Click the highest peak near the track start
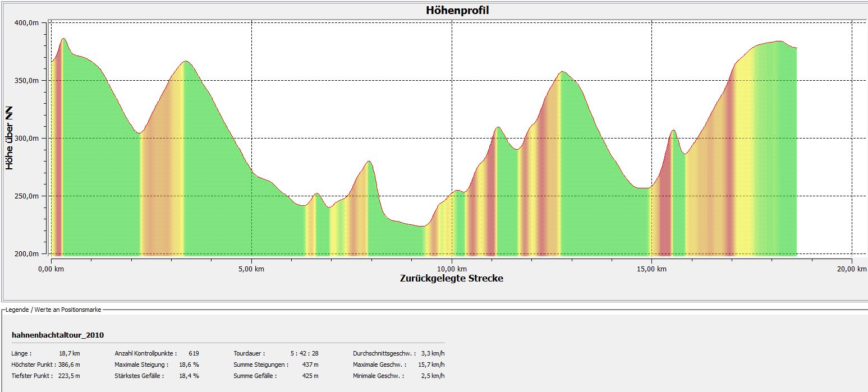 [x=63, y=39]
